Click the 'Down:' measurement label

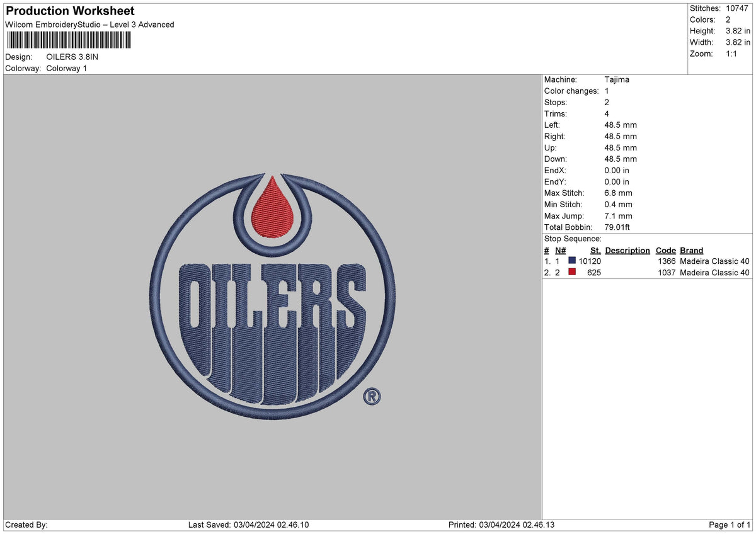[556, 159]
